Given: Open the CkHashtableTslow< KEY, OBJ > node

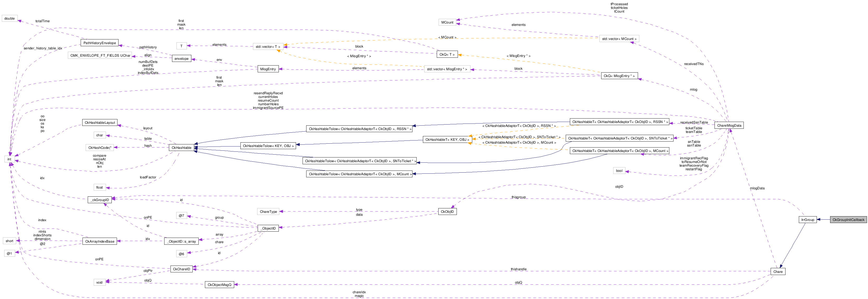Looking at the screenshot, I should click(268, 146).
